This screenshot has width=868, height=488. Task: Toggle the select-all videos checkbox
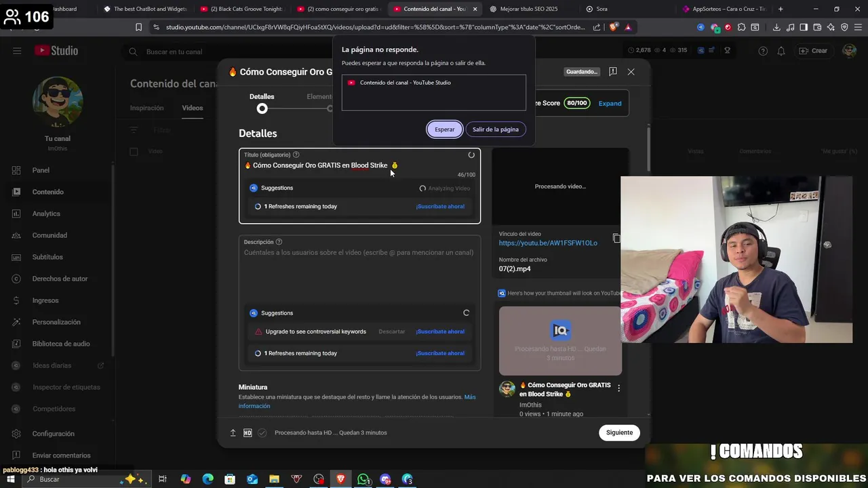pyautogui.click(x=134, y=151)
